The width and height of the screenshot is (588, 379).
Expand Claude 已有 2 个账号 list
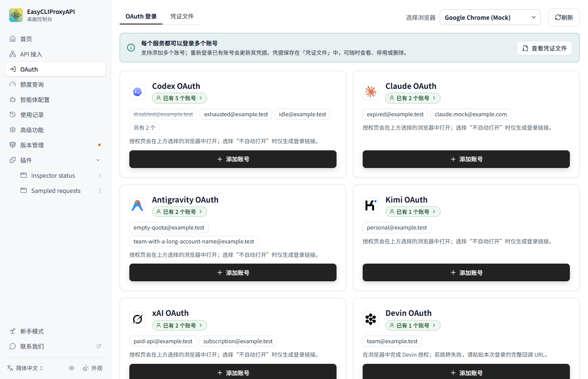pyautogui.click(x=413, y=98)
